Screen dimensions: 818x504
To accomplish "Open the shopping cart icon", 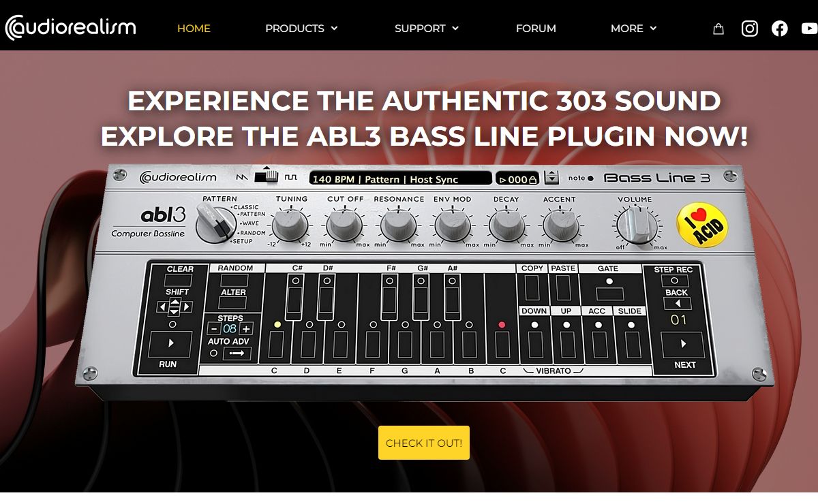I will (718, 29).
